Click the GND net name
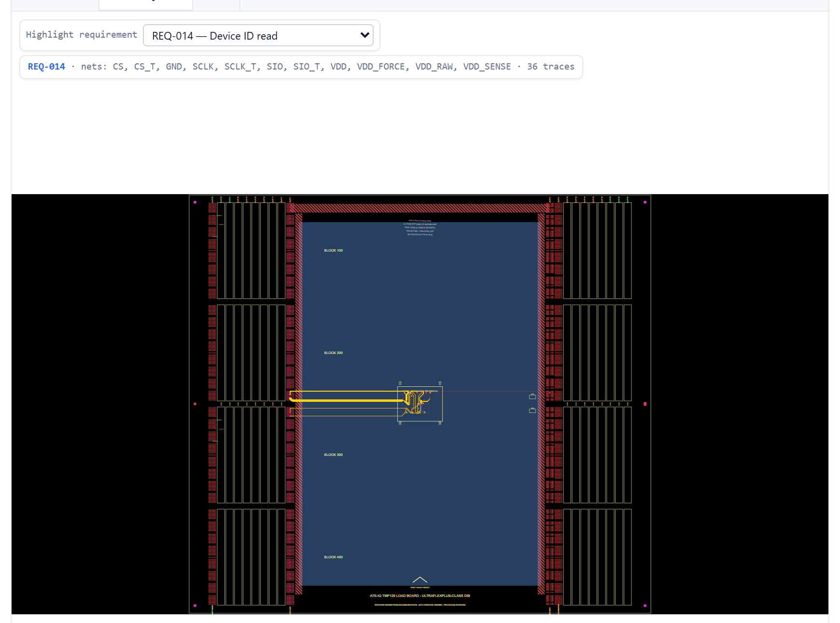This screenshot has width=840, height=623. [x=174, y=67]
